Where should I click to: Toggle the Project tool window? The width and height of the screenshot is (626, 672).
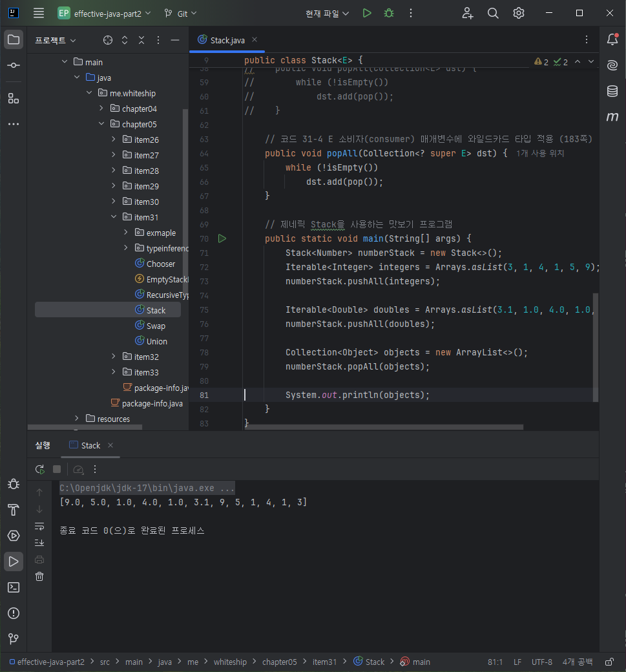pos(14,40)
